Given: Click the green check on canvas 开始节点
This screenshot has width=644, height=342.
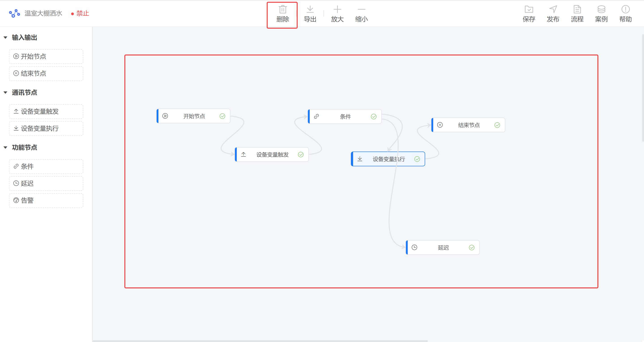Looking at the screenshot, I should tap(222, 116).
